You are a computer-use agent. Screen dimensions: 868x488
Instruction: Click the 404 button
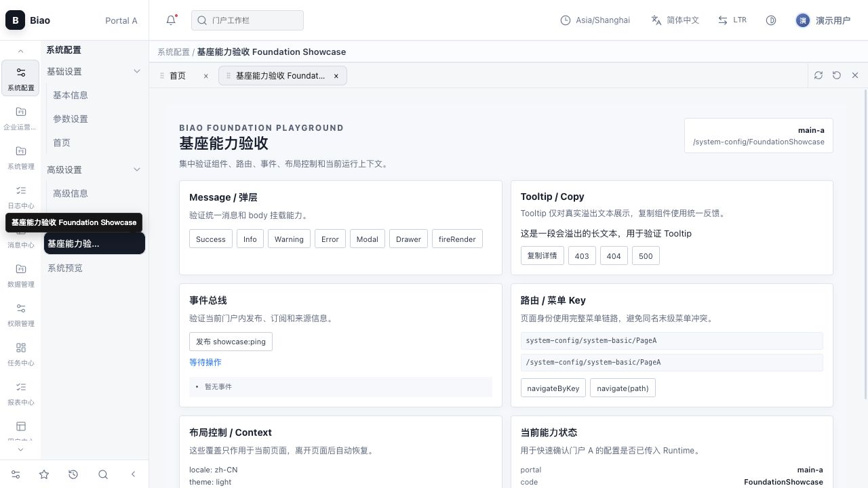coord(614,256)
